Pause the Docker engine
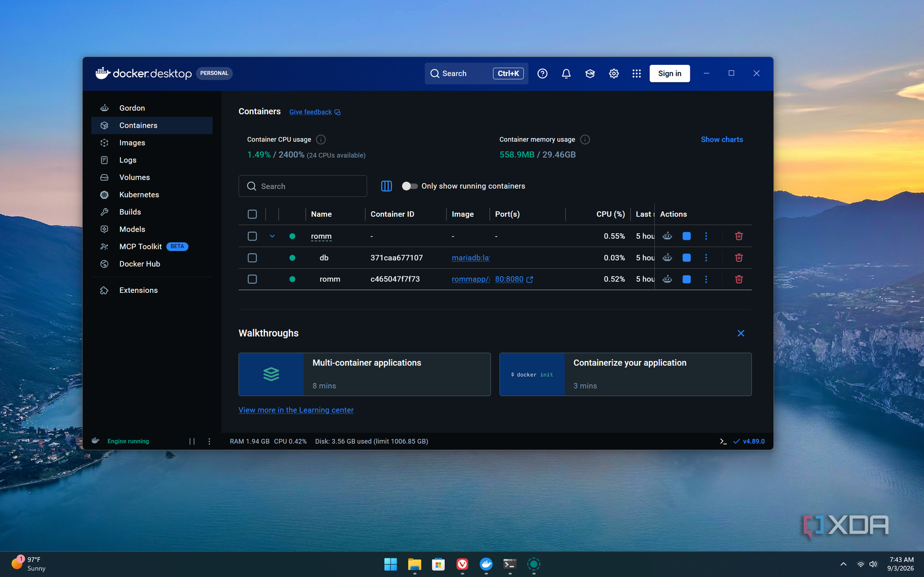The width and height of the screenshot is (924, 577). 192,442
